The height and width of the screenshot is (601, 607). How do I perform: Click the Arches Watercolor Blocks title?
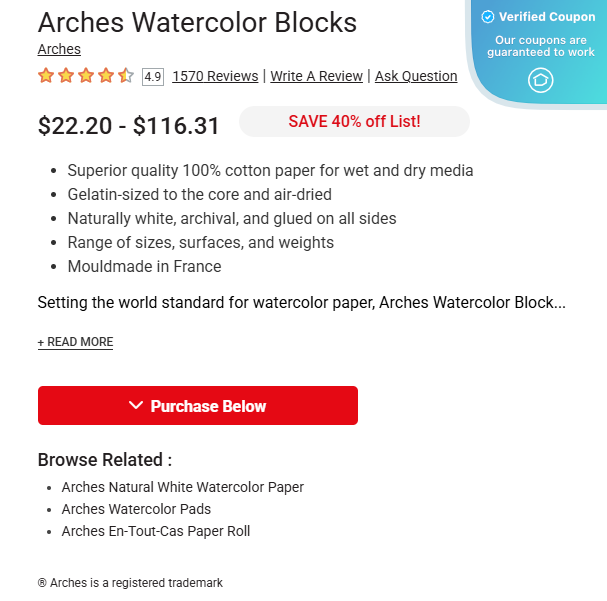tap(197, 22)
